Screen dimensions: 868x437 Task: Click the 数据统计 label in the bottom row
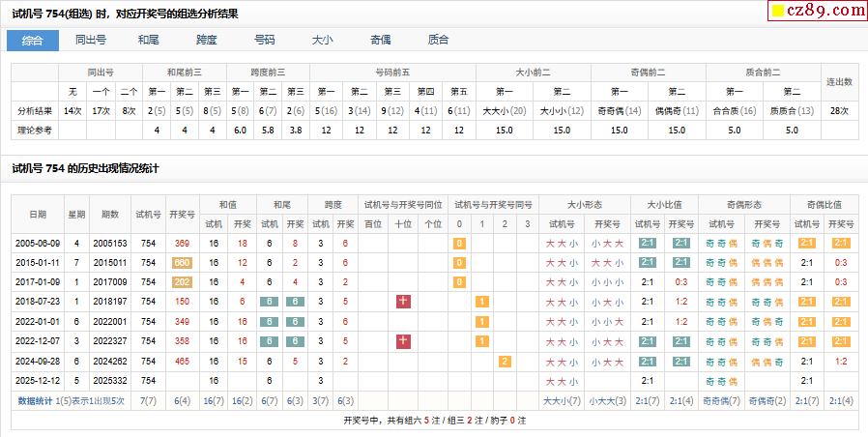pyautogui.click(x=36, y=400)
